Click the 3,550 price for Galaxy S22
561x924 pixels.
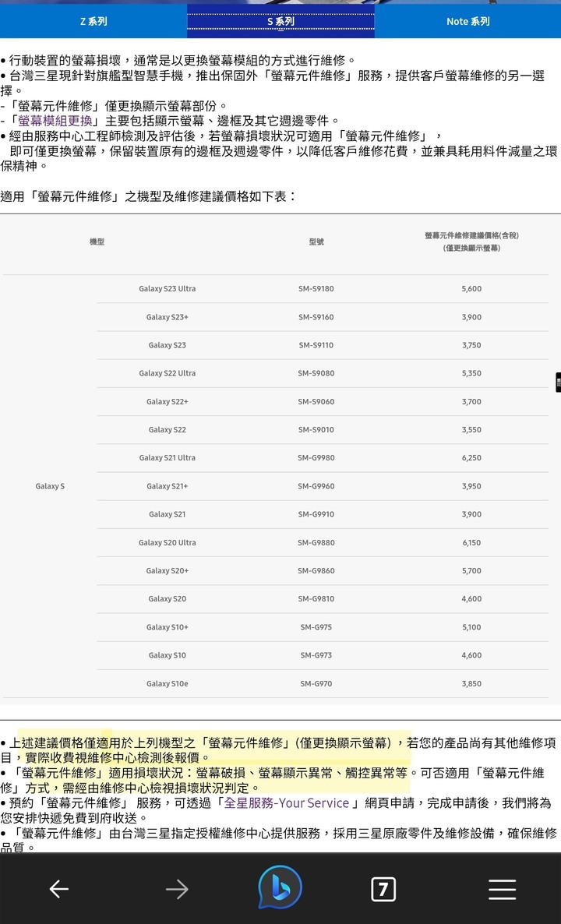(x=471, y=429)
